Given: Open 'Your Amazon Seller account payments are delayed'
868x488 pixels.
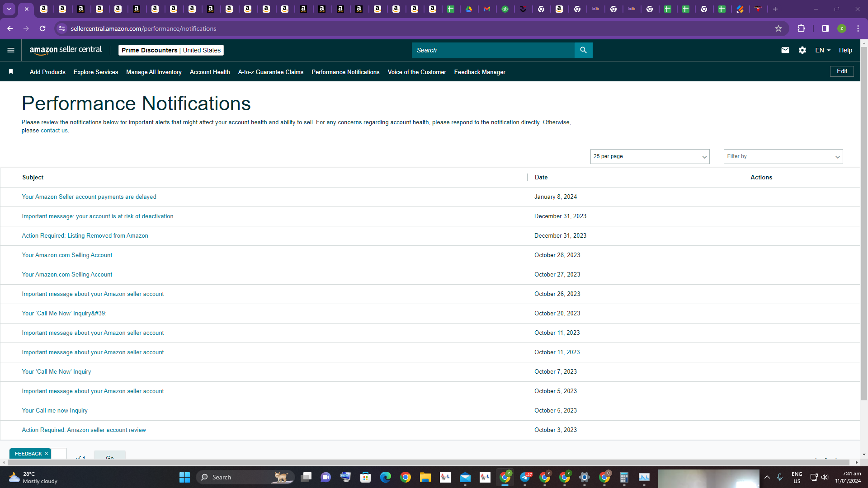Looking at the screenshot, I should [x=89, y=197].
